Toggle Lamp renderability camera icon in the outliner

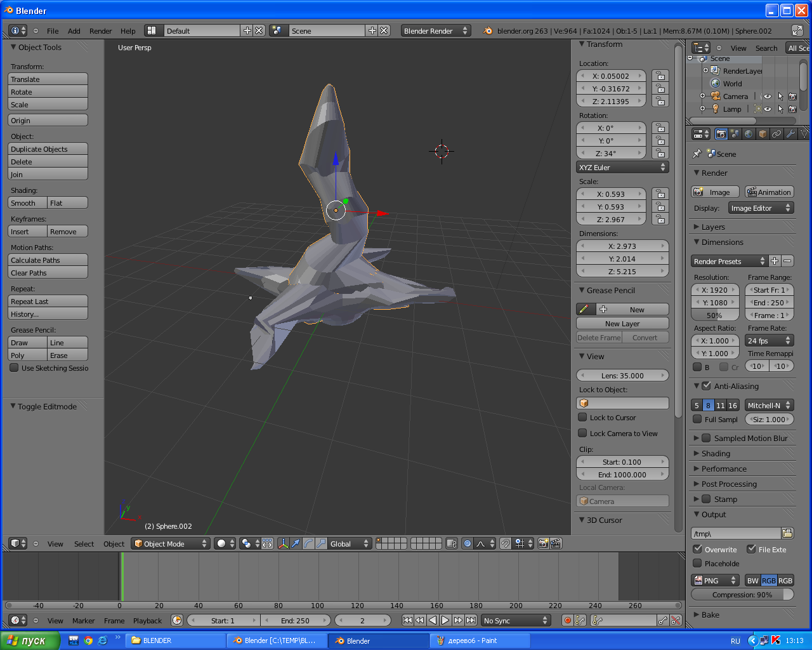click(792, 109)
